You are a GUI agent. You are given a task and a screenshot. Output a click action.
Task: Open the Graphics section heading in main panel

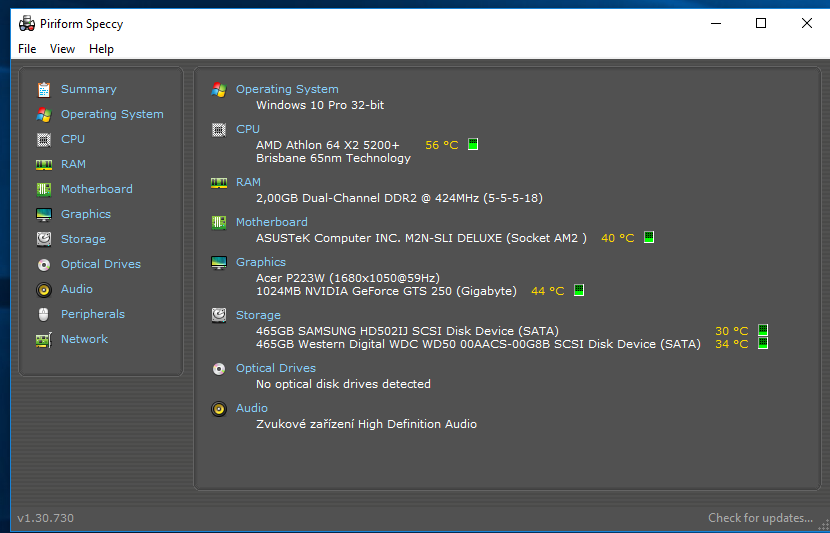[260, 262]
